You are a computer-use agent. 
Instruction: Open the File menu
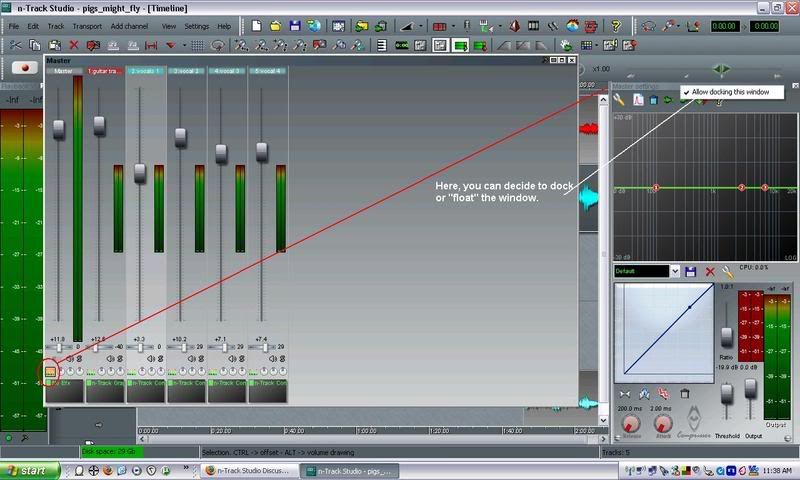(x=14, y=26)
